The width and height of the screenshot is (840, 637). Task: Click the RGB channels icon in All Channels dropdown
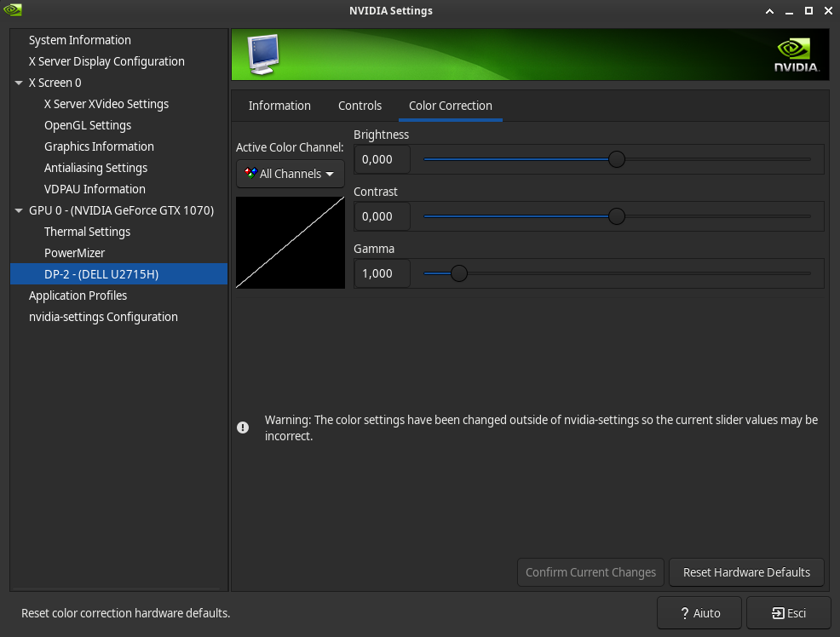(x=250, y=173)
